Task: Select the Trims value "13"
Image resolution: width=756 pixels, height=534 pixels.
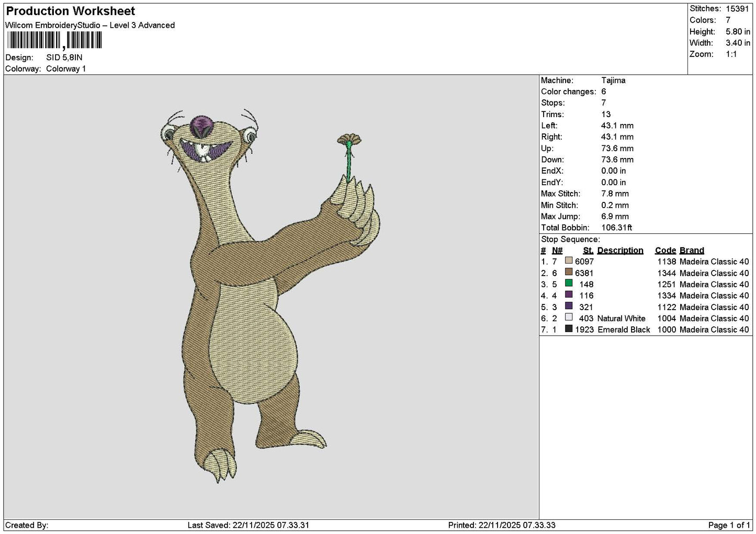Action: pyautogui.click(x=606, y=115)
